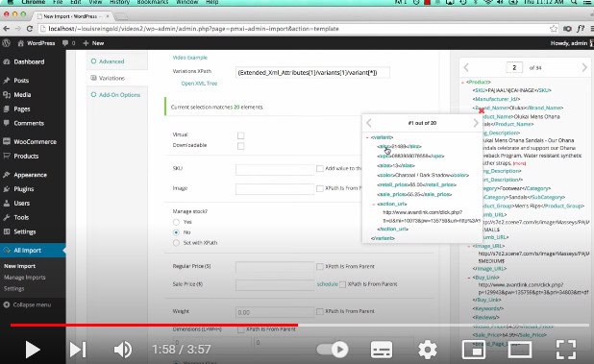
Task: Open Manage Imports submenu
Action: [25, 278]
